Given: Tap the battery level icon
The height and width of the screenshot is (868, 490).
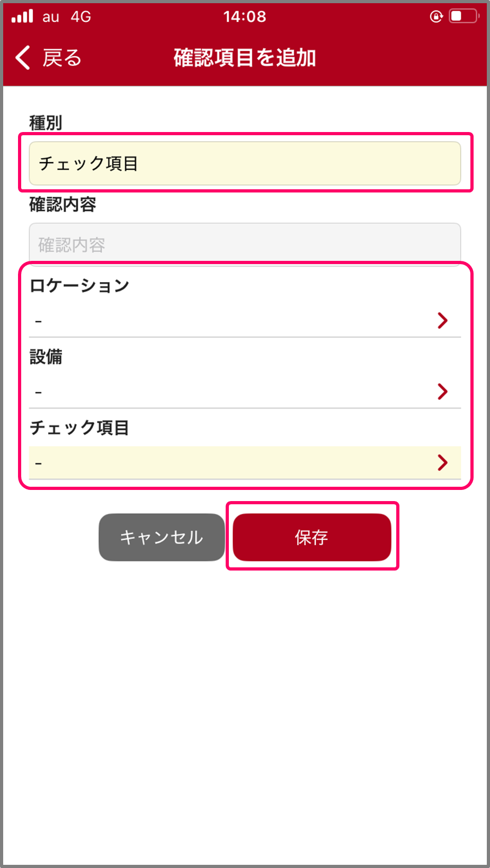Looking at the screenshot, I should pyautogui.click(x=463, y=16).
